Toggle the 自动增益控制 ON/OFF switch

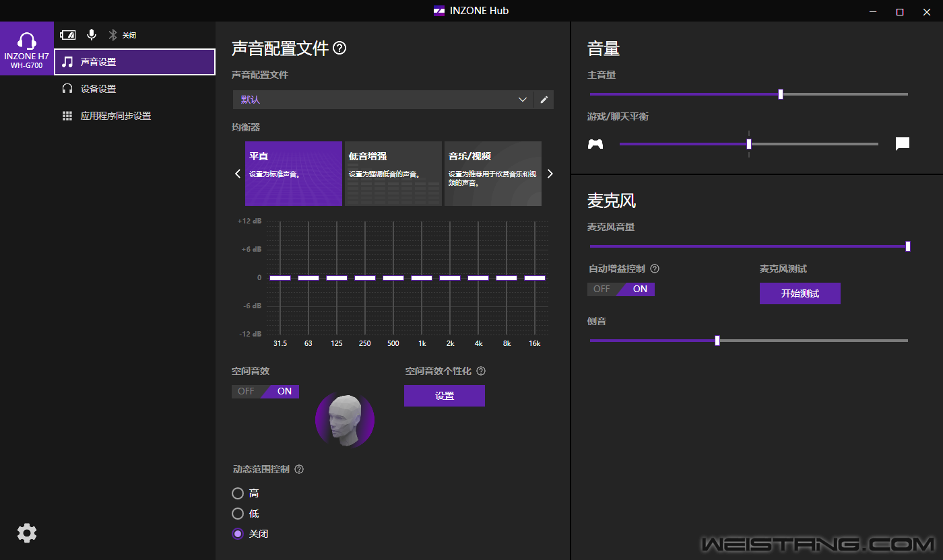pyautogui.click(x=621, y=289)
